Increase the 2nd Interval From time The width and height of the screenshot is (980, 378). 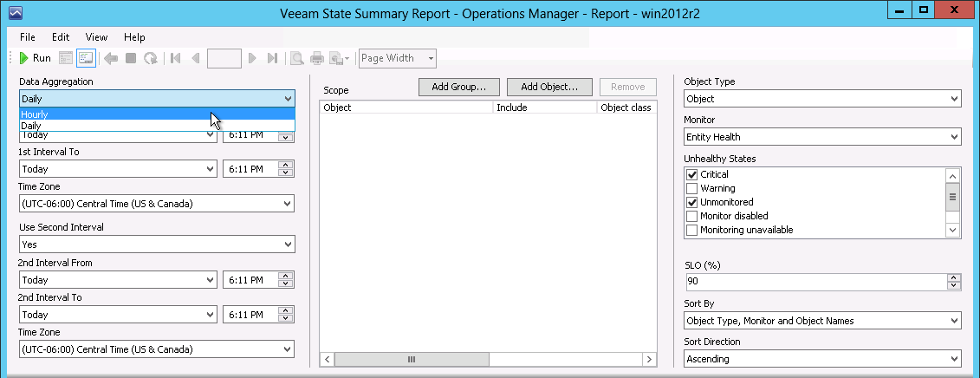click(x=286, y=276)
